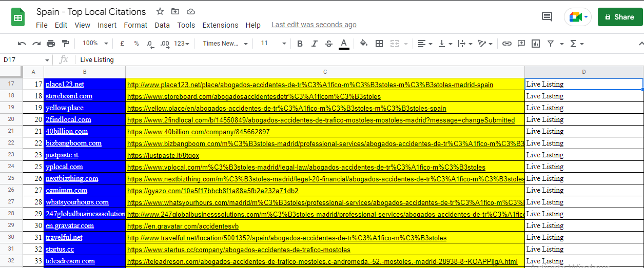The image size is (644, 268).
Task: Open the en.gravatar.com/accidentesvb URL
Action: click(x=183, y=226)
